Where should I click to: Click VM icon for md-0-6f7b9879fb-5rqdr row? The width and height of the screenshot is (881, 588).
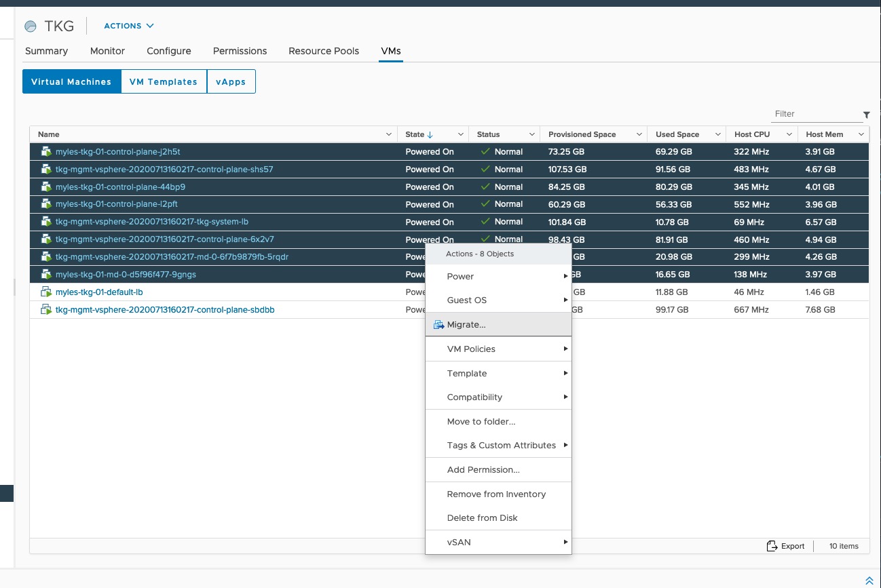point(46,257)
